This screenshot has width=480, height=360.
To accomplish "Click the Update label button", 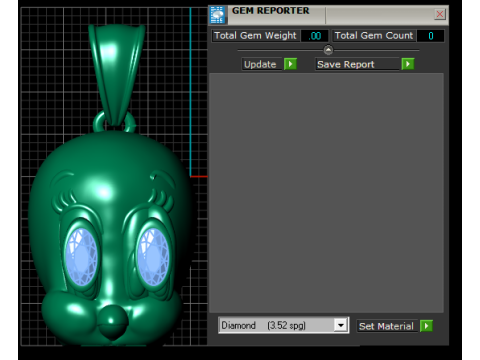I will (x=261, y=64).
